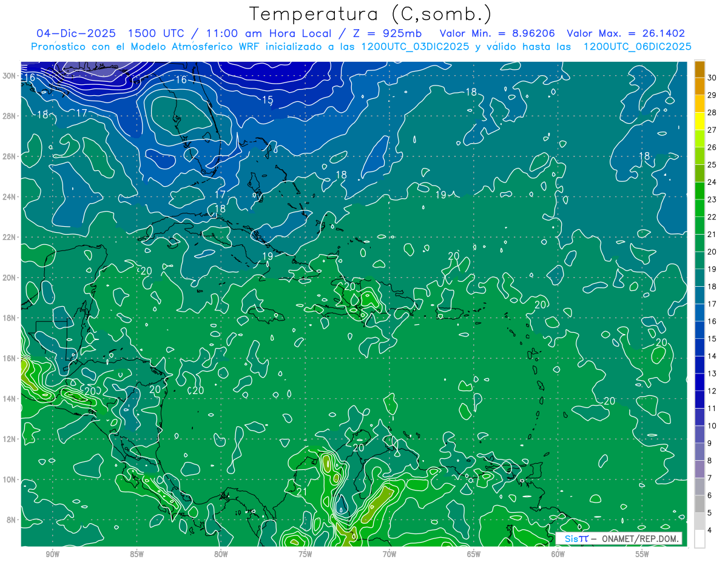Click the '16N' latitude axis label
The height and width of the screenshot is (562, 728).
9,358
